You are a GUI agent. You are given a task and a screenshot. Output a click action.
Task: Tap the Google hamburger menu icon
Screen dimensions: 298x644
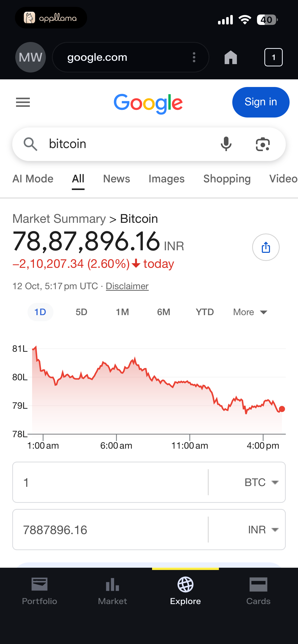point(23,102)
